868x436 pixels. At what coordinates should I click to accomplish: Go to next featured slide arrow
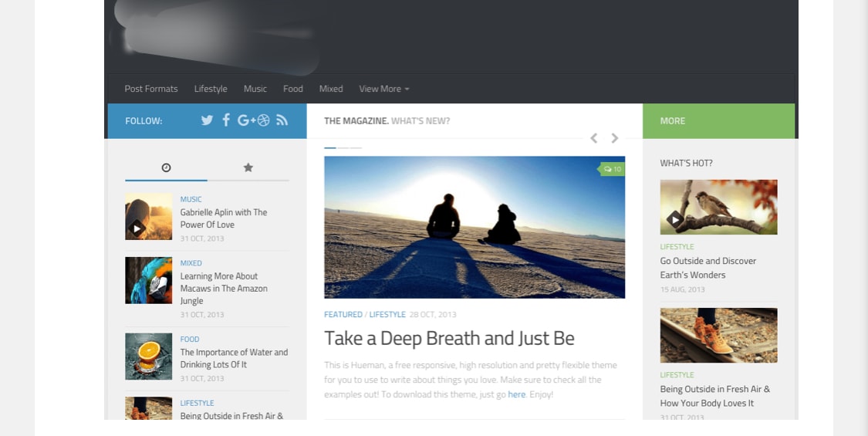tap(614, 138)
